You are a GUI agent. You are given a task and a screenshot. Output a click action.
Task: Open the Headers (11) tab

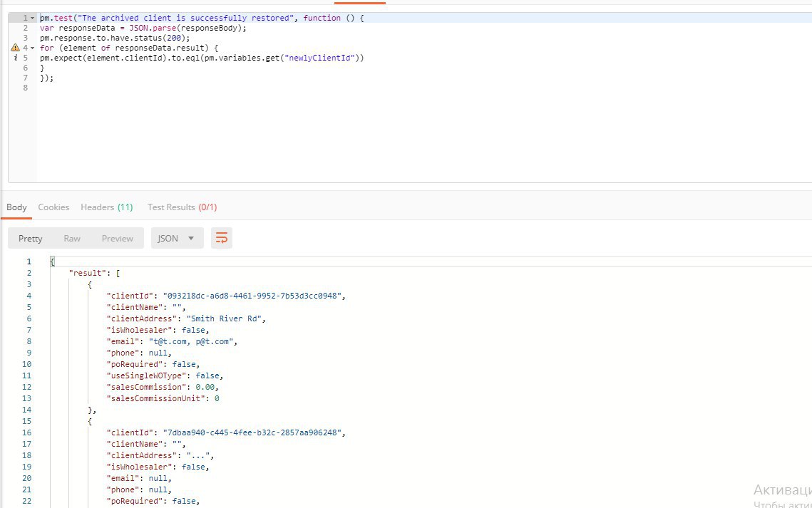point(107,207)
